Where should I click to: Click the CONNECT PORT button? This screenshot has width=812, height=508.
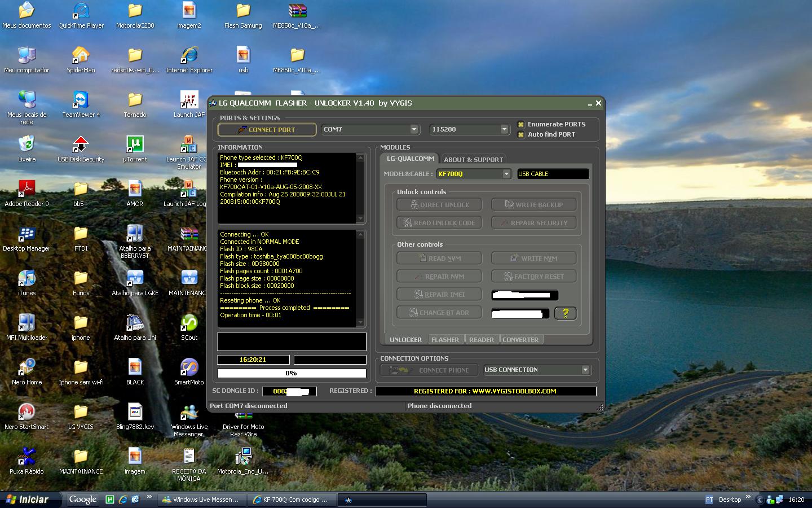coord(267,130)
